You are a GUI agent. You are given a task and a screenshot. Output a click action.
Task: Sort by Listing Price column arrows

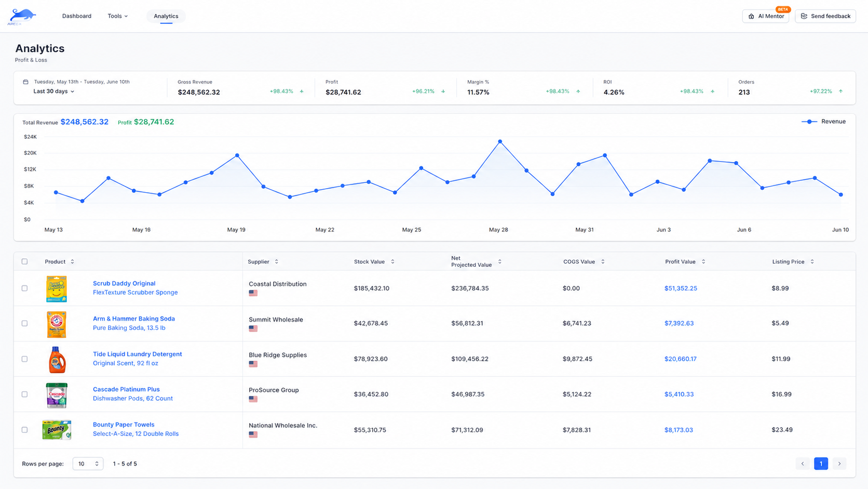click(812, 261)
